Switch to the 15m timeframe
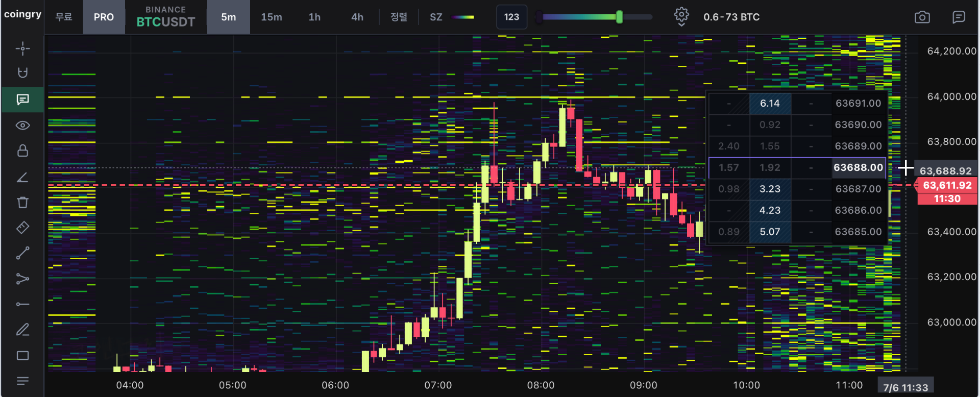980x397 pixels. (x=272, y=17)
